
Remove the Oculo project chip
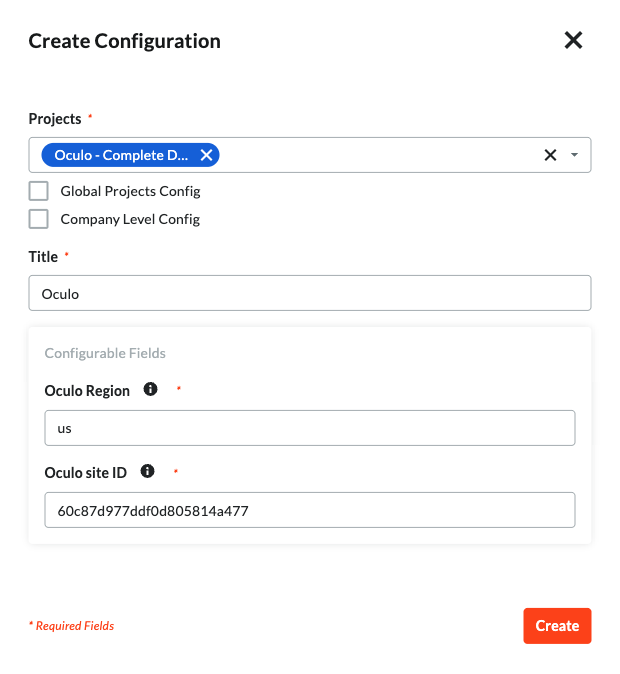pyautogui.click(x=206, y=155)
